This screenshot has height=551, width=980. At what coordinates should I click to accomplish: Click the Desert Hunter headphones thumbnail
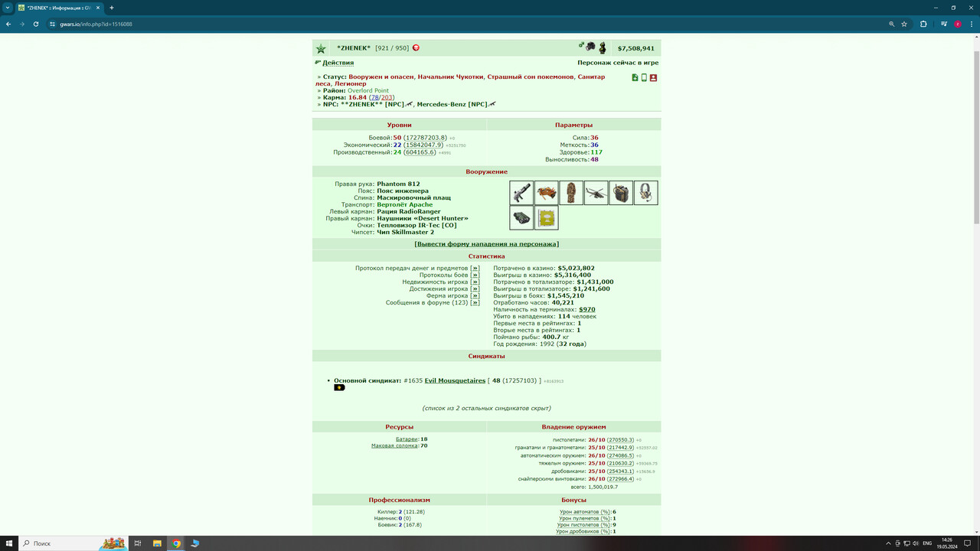point(645,193)
